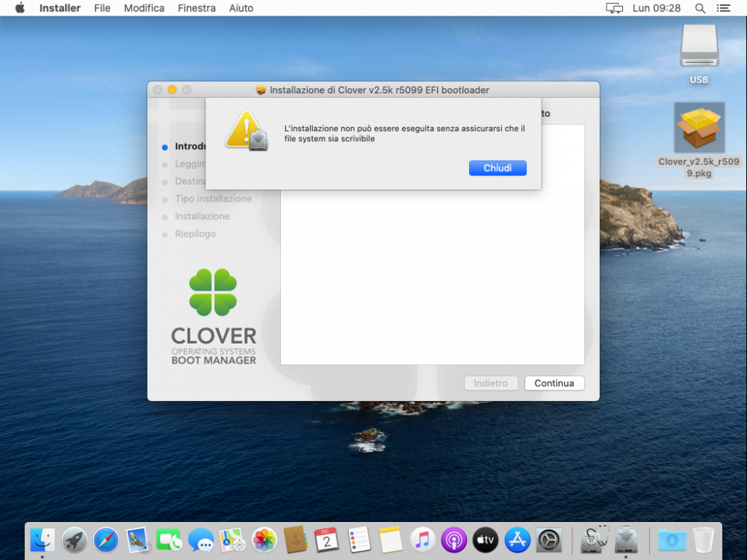This screenshot has width=747, height=560.
Task: Open App Store from the Dock
Action: point(517,540)
